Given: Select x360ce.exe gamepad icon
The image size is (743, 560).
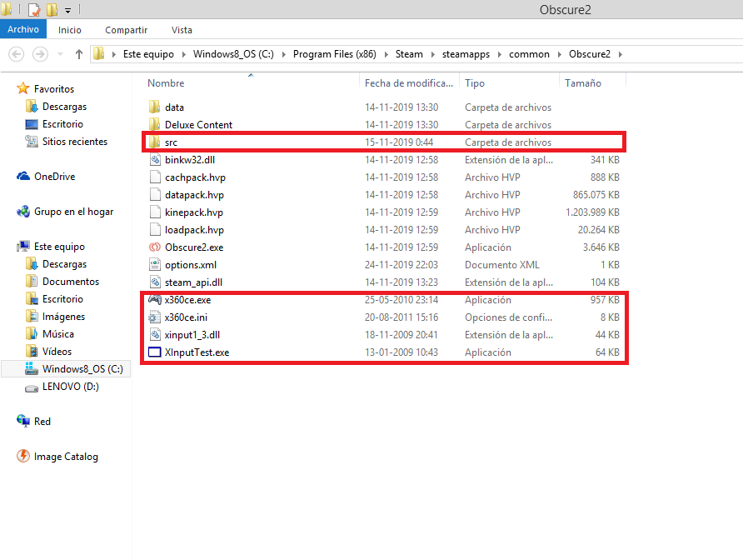Looking at the screenshot, I should [x=154, y=299].
